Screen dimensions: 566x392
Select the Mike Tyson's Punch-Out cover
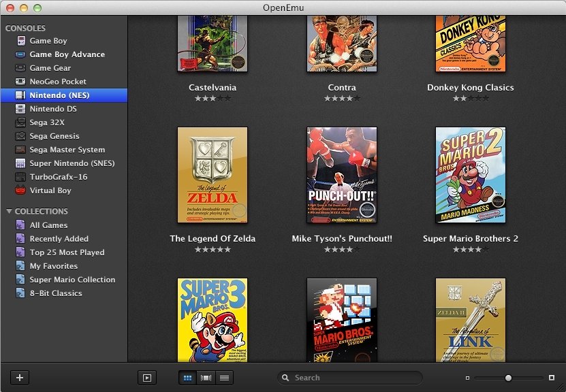(x=342, y=175)
